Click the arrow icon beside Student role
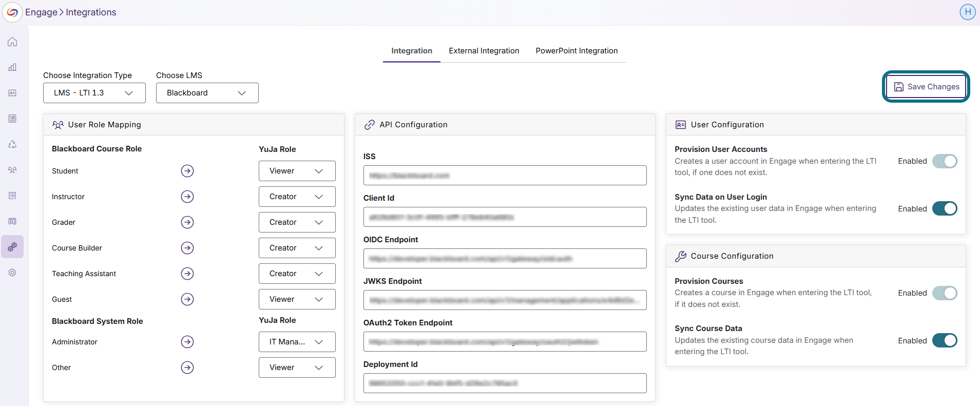The height and width of the screenshot is (406, 980). 187,171
